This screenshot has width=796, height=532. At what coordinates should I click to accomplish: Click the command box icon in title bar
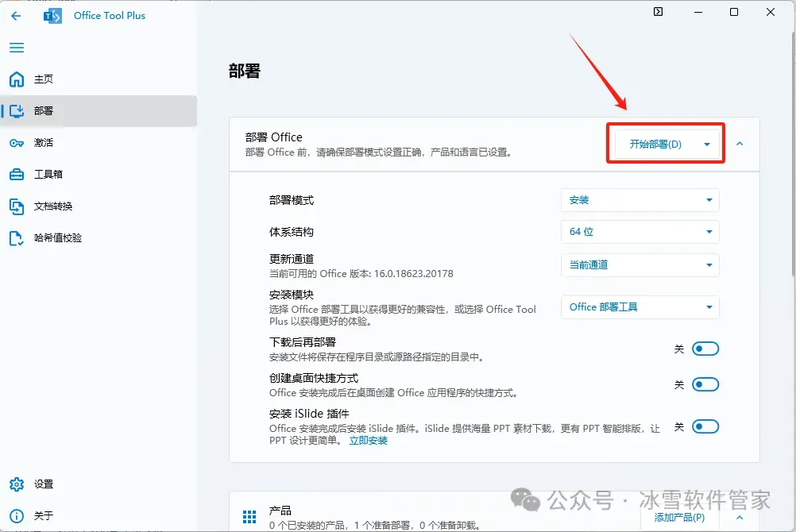pyautogui.click(x=658, y=12)
